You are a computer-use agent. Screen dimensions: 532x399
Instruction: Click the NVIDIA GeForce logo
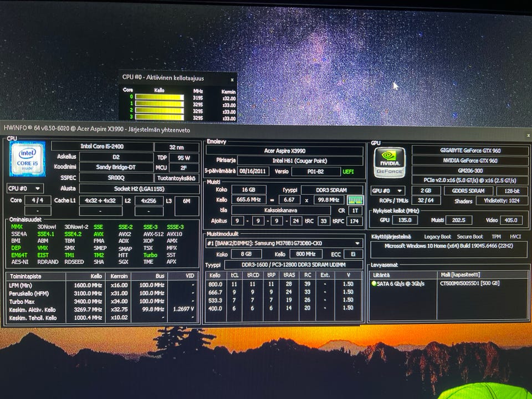tap(390, 163)
